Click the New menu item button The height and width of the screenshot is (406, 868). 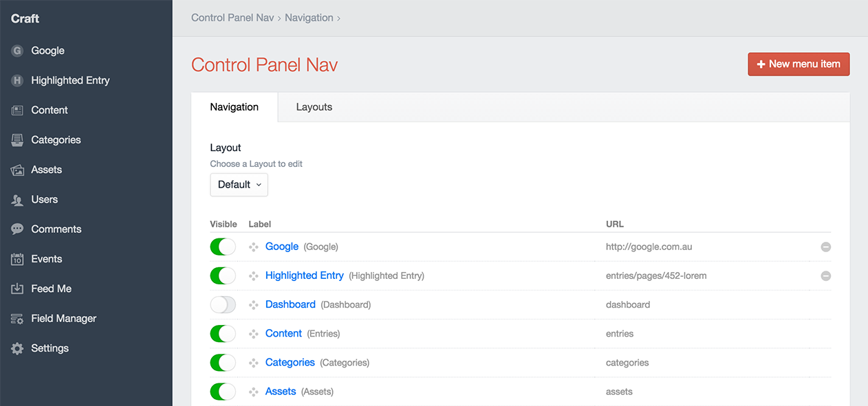[x=799, y=65]
